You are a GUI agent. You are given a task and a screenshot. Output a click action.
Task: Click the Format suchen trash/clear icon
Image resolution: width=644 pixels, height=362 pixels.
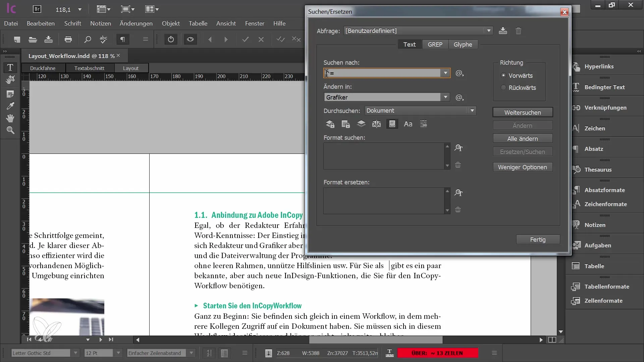coord(458,165)
